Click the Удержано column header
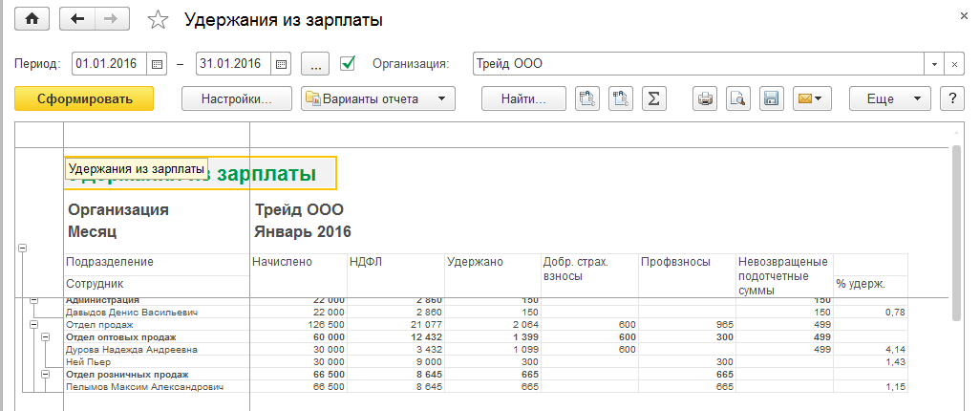This screenshot has height=411, width=980. [x=493, y=275]
